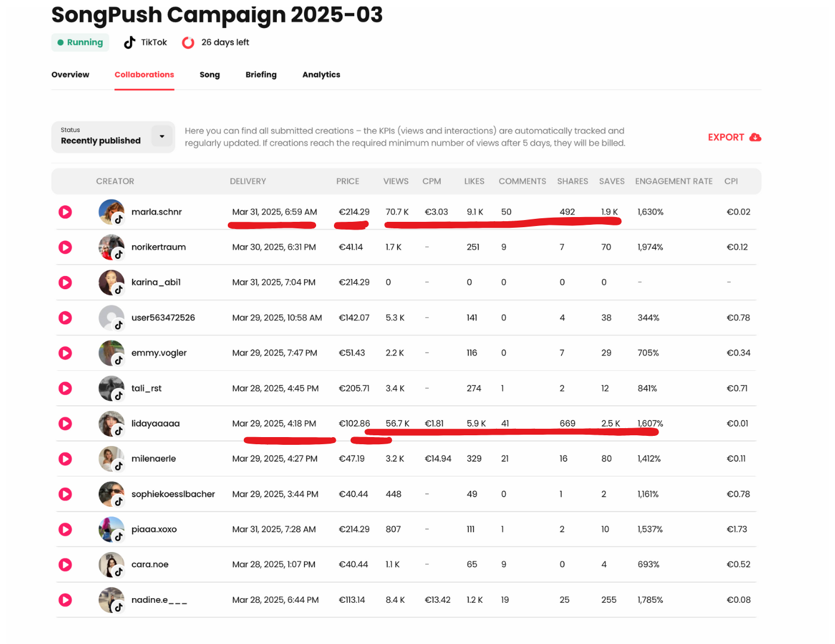Image resolution: width=835 pixels, height=644 pixels.
Task: Click play icon for lidayaaaaa's row
Action: click(x=66, y=423)
